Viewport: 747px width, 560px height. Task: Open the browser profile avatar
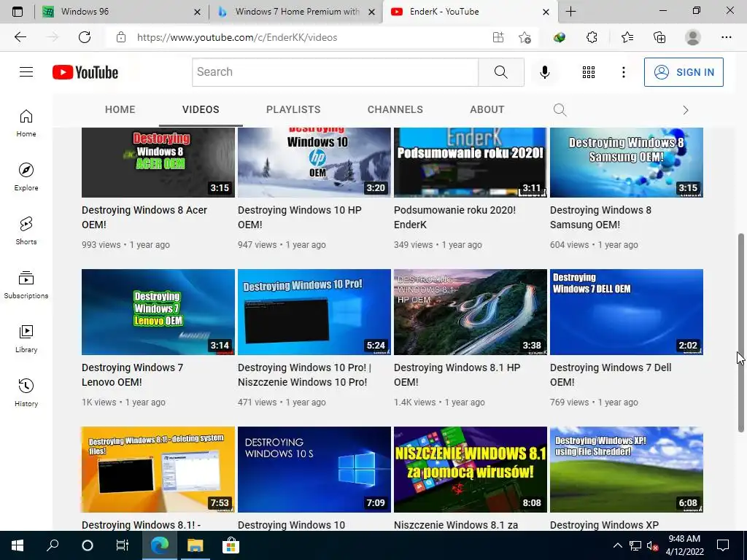(x=693, y=37)
